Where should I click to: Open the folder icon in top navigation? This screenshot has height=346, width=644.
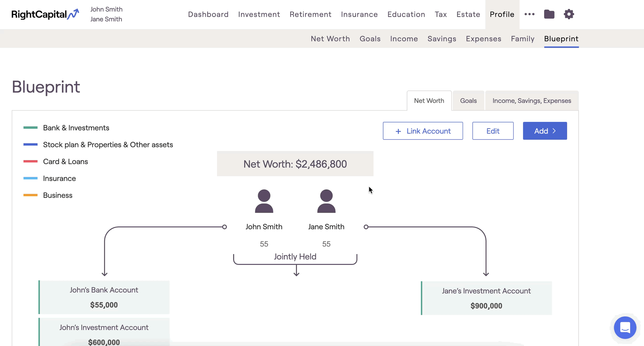tap(549, 14)
